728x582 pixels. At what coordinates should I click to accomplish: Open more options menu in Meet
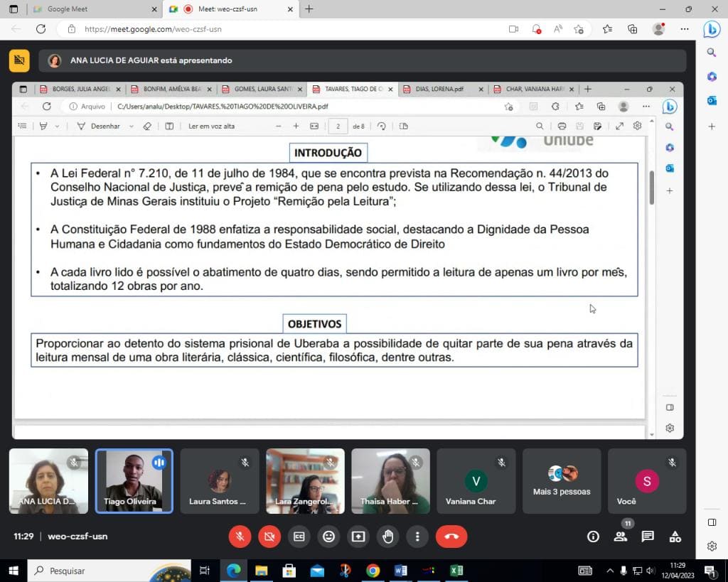coord(417,537)
